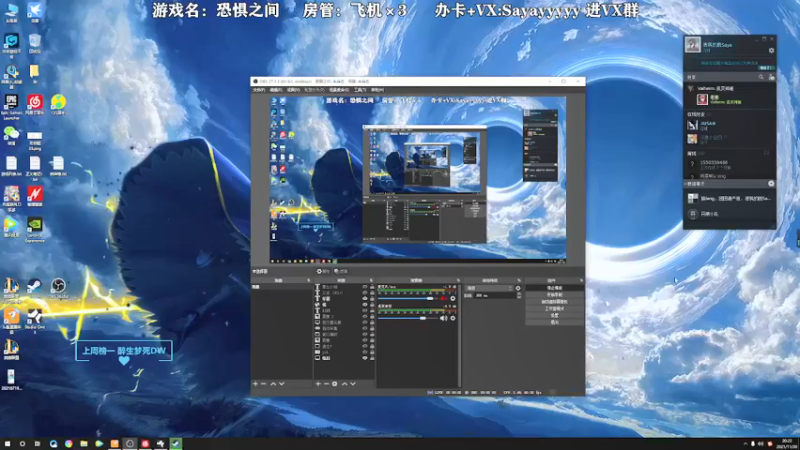
Task: Open Studio One desktop shortcut
Action: [x=34, y=320]
